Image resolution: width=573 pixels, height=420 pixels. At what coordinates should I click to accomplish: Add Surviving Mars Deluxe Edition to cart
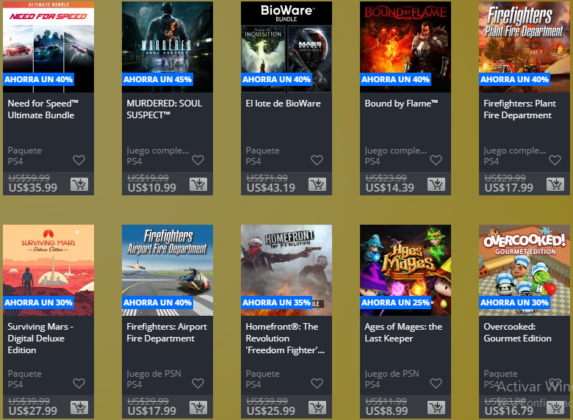[x=79, y=408]
